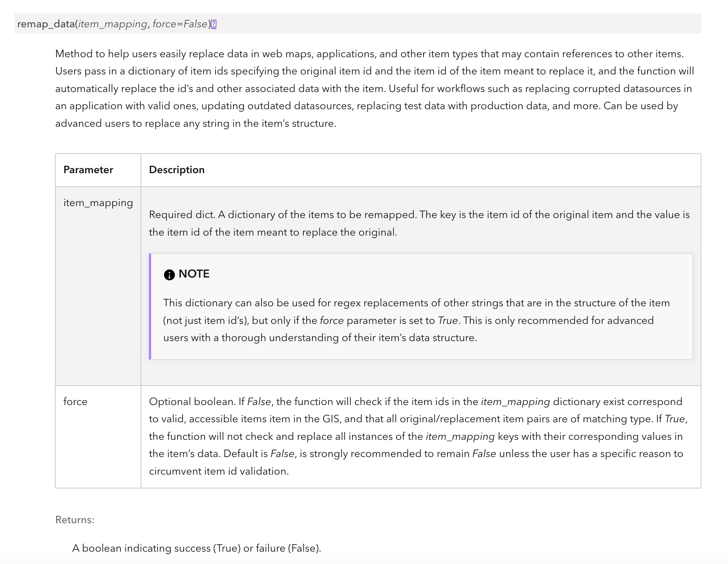Click the NOTE heading text
This screenshot has width=728, height=564.
click(x=194, y=274)
